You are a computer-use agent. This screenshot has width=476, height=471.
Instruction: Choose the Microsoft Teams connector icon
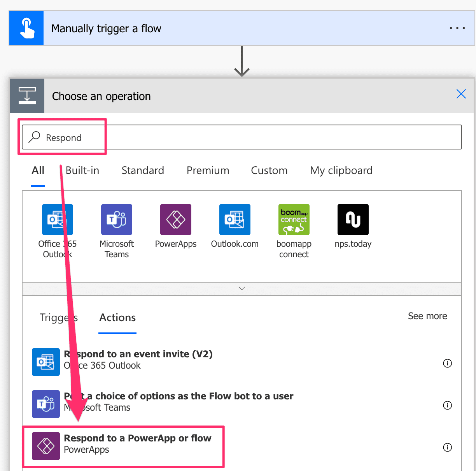click(117, 220)
